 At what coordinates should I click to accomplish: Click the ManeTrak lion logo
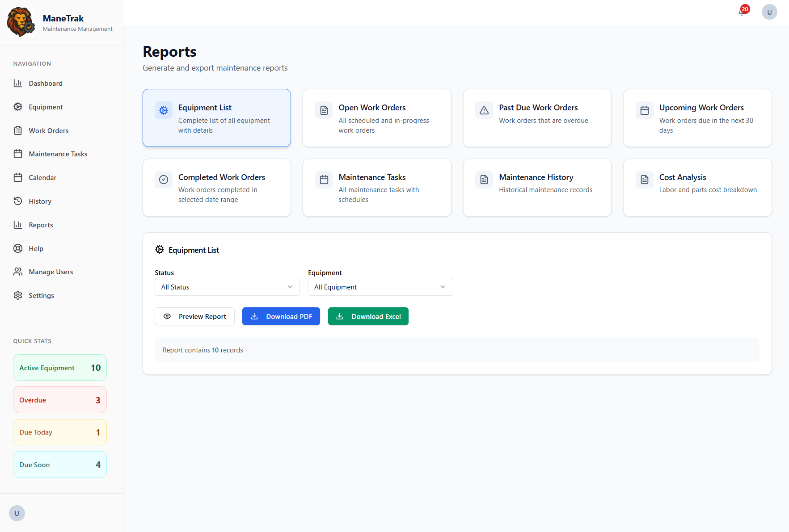pyautogui.click(x=21, y=21)
